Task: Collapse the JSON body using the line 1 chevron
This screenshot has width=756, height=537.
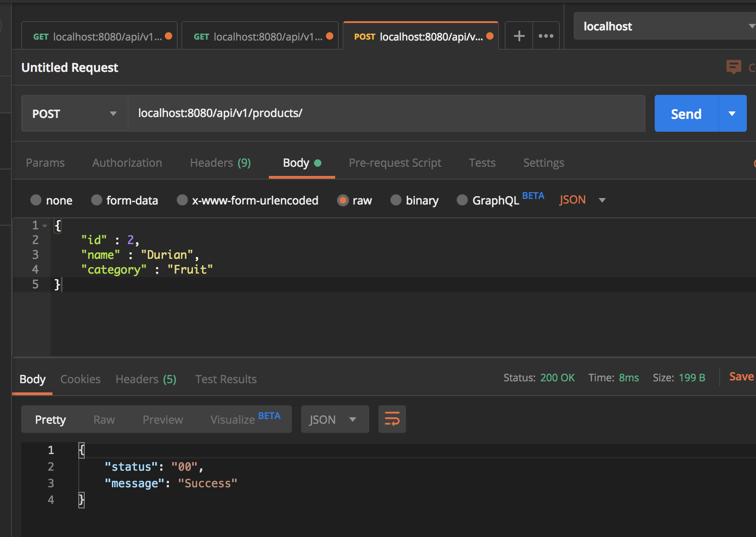Action: pyautogui.click(x=45, y=225)
